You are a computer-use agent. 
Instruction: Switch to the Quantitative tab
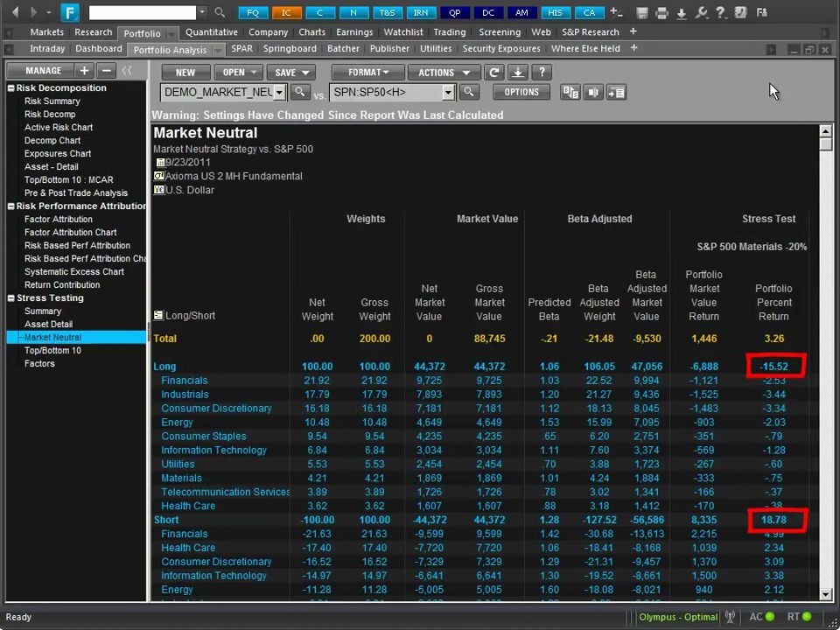click(212, 32)
